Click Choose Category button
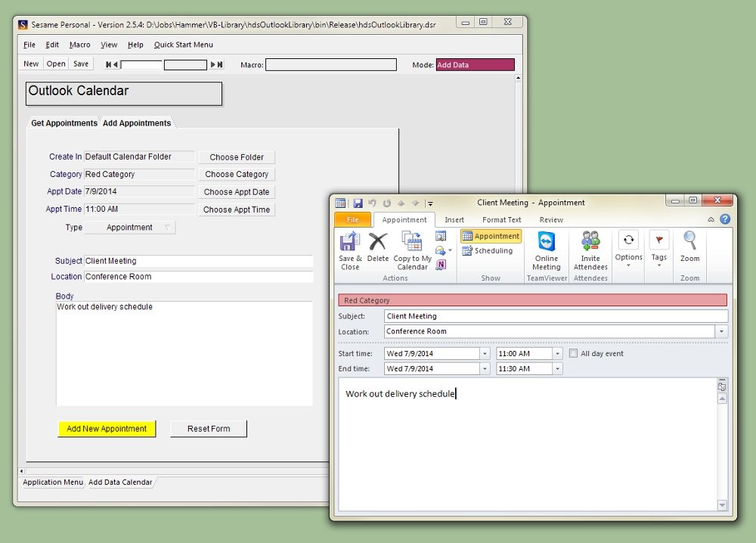Viewport: 756px width, 543px height. (237, 174)
